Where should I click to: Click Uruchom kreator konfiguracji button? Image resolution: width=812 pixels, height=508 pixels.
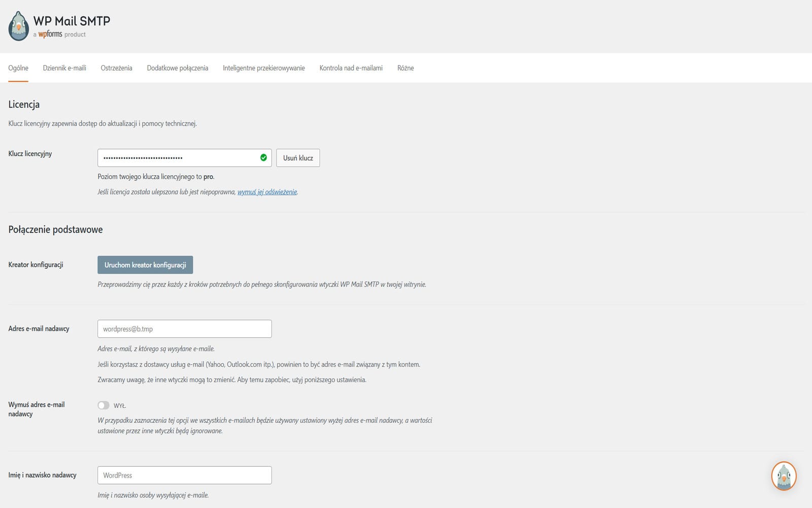coord(145,265)
